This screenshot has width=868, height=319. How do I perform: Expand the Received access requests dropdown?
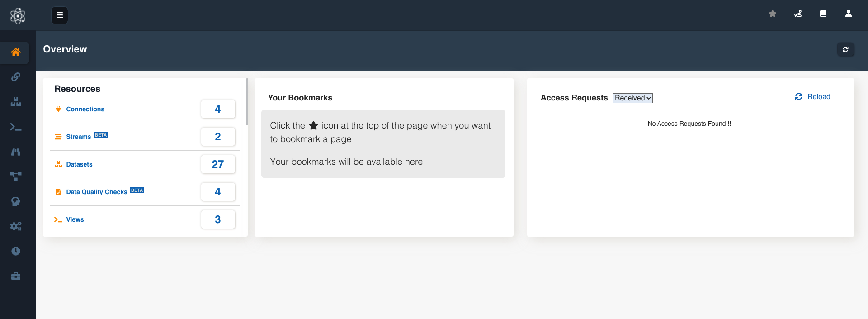(632, 98)
